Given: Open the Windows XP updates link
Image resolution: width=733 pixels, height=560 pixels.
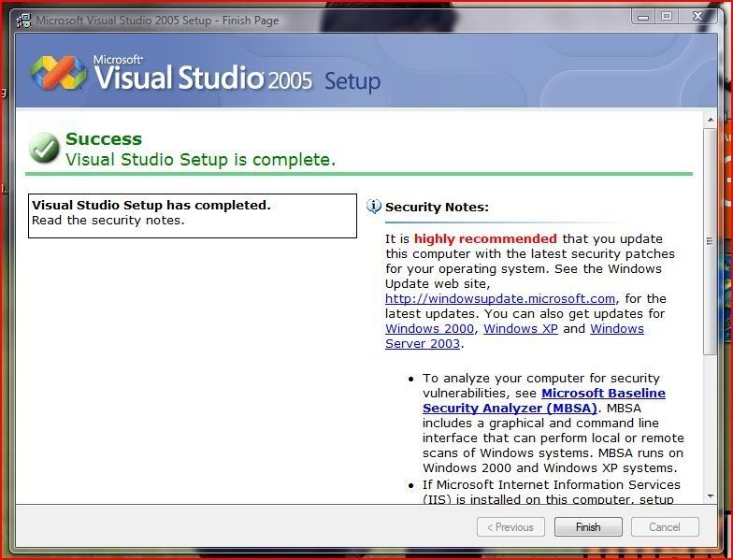Looking at the screenshot, I should pyautogui.click(x=520, y=329).
